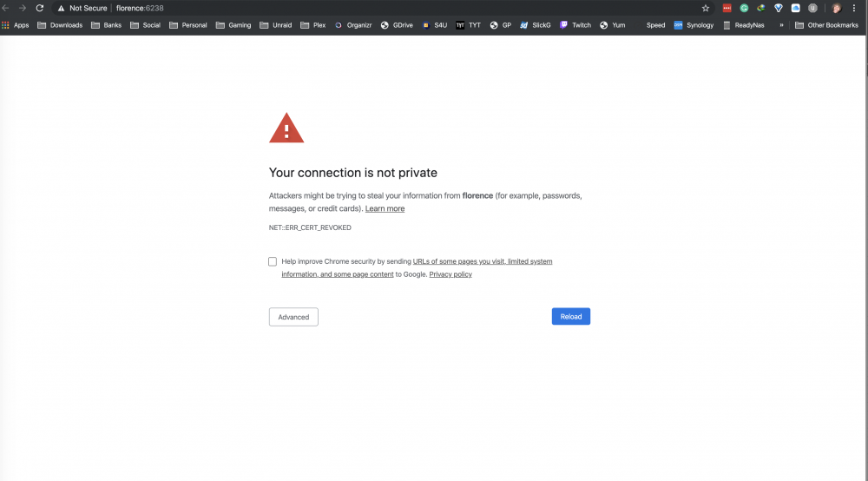Open the Privacy policy link
The image size is (868, 481).
(x=450, y=274)
